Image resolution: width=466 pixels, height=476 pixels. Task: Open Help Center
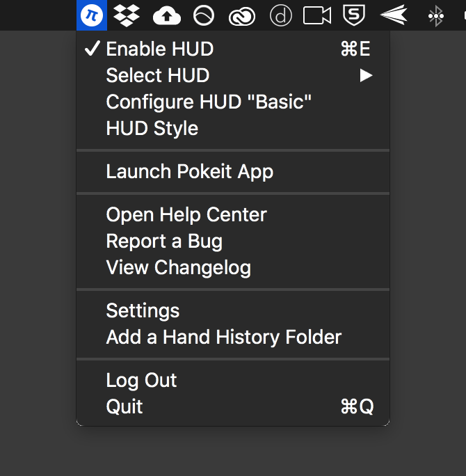233,214
